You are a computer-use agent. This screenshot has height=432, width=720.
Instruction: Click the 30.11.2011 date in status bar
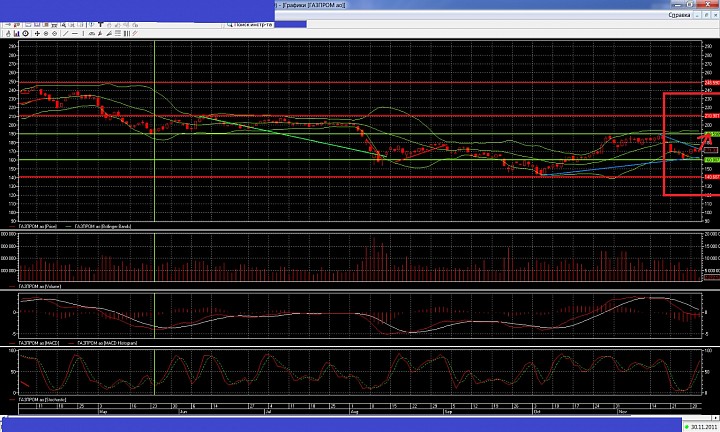click(x=703, y=427)
